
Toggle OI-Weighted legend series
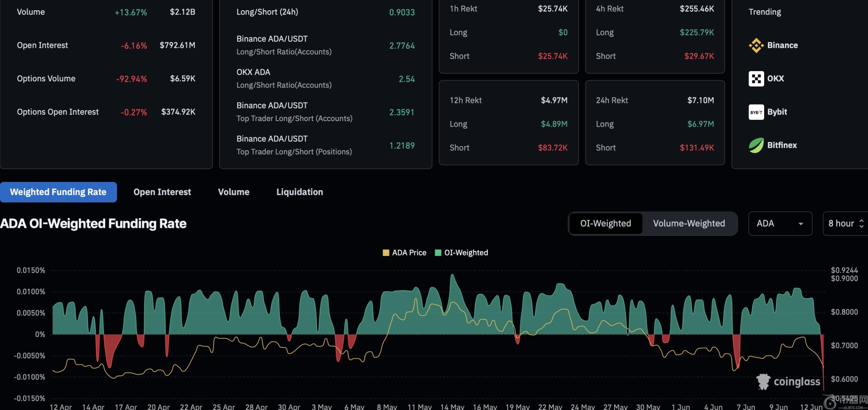pos(462,253)
